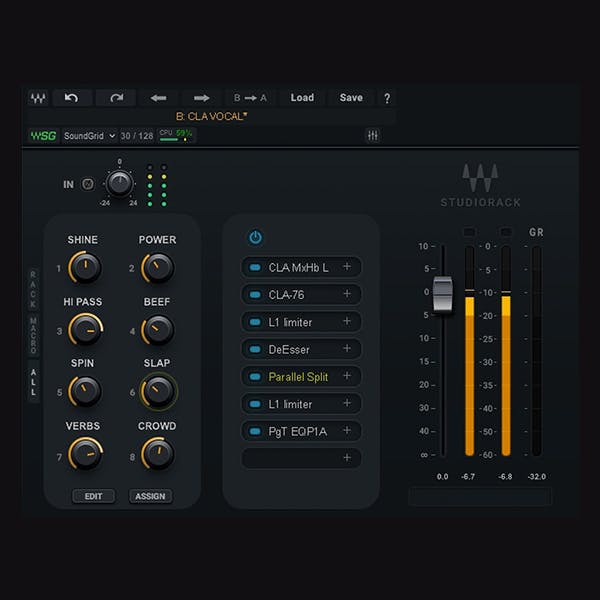The width and height of the screenshot is (600, 600).
Task: Switch to the ALL view tab
Action: (32, 381)
